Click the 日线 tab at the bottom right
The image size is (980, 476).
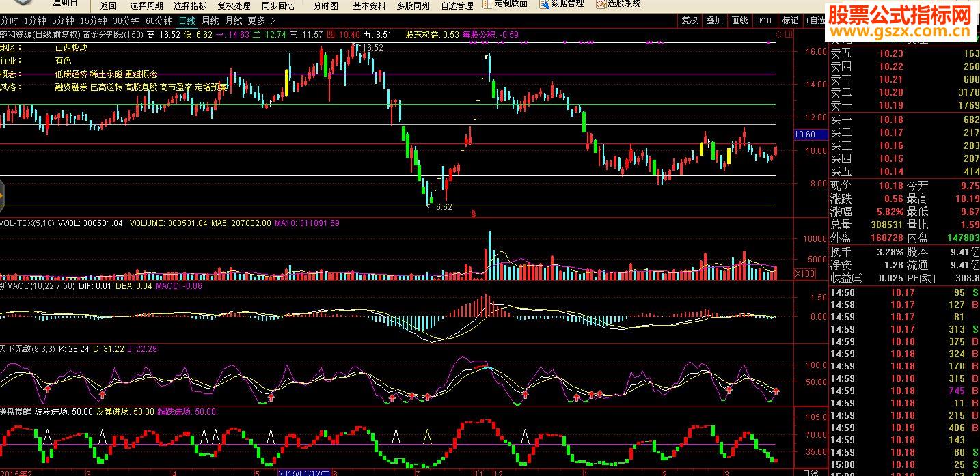(x=810, y=473)
